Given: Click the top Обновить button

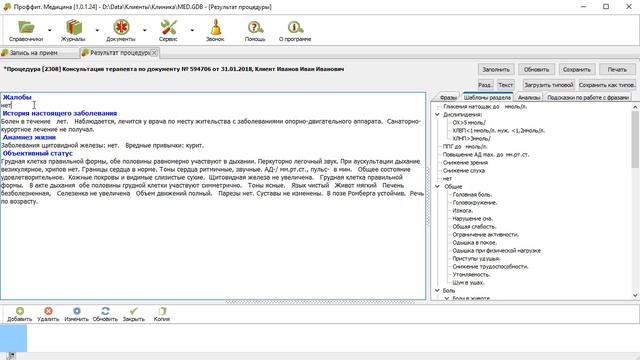Looking at the screenshot, I should click(x=537, y=69).
